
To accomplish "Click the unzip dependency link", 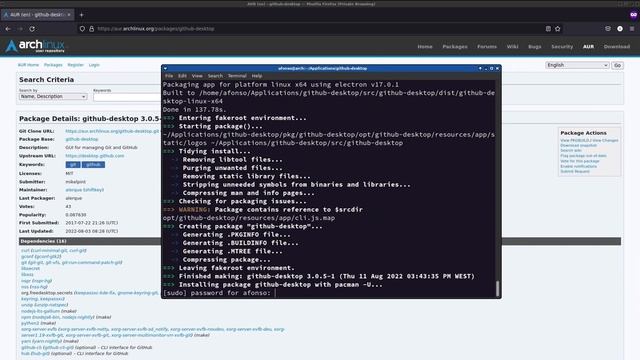I will coord(27,305).
